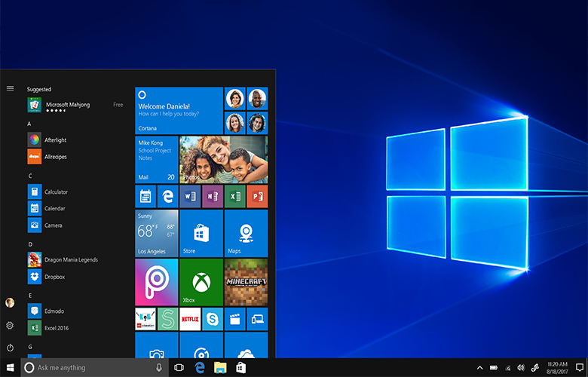The width and height of the screenshot is (588, 377).
Task: Open the user account avatar menu
Action: point(10,302)
